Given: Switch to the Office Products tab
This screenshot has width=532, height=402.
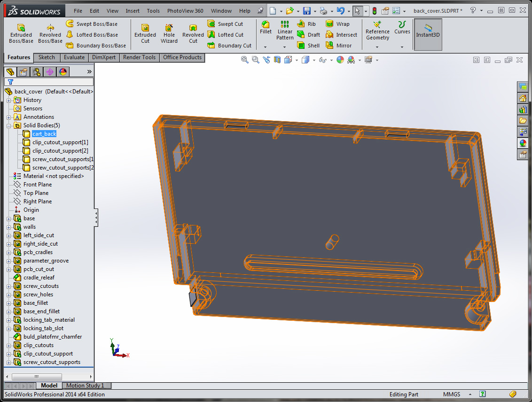Looking at the screenshot, I should click(x=182, y=57).
